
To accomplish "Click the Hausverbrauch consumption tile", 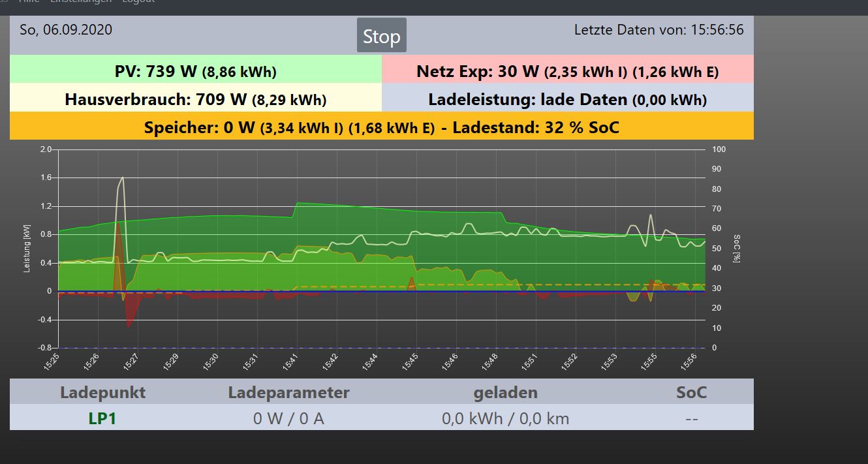I will click(x=196, y=99).
